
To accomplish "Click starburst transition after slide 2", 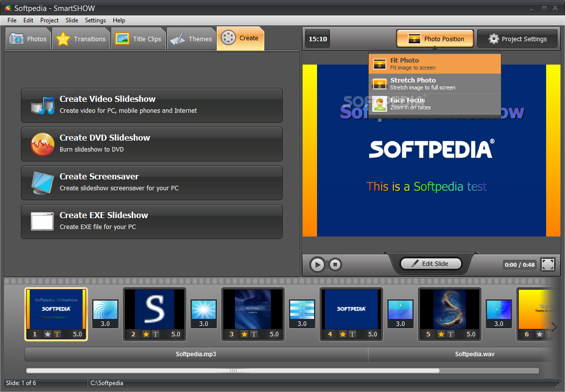I will click(x=204, y=310).
